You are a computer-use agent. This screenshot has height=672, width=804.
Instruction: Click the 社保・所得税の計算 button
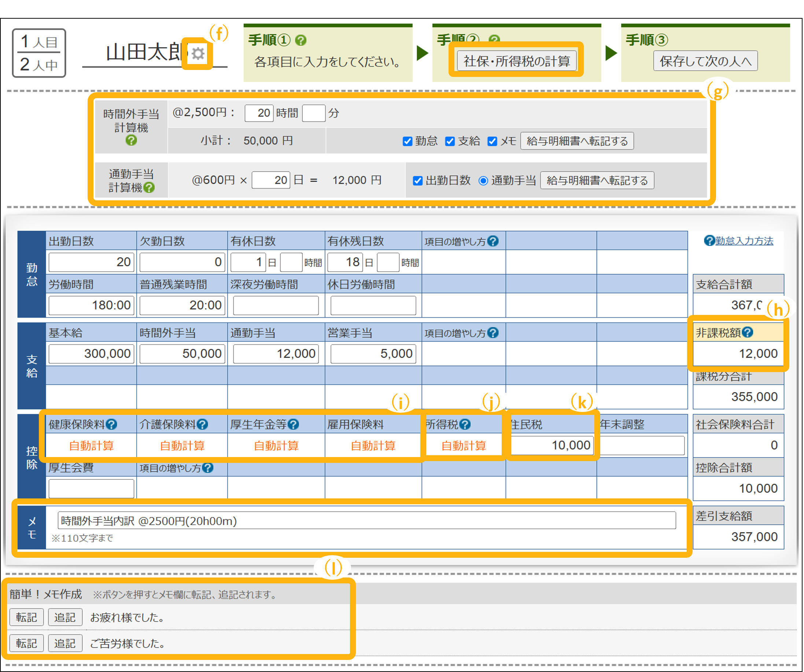516,61
